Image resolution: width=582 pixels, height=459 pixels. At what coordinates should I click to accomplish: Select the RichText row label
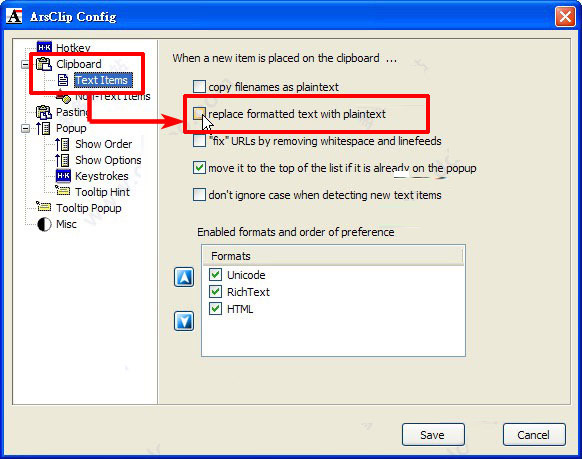tap(248, 292)
